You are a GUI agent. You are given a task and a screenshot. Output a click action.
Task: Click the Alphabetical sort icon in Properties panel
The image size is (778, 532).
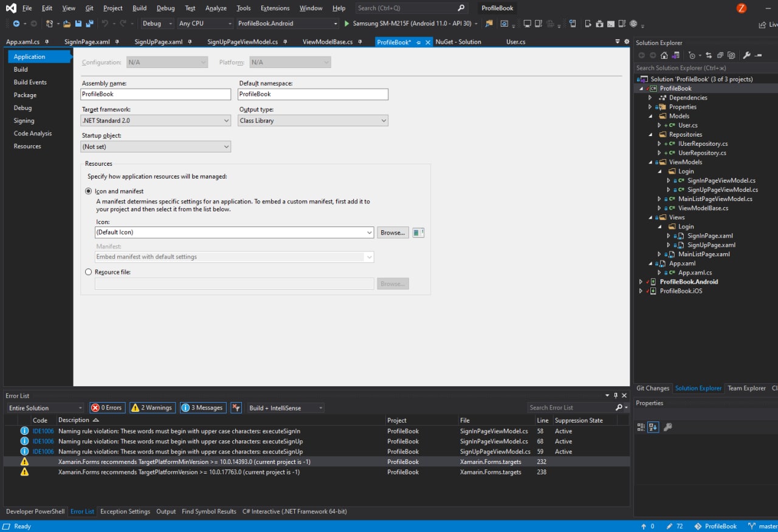pos(653,427)
